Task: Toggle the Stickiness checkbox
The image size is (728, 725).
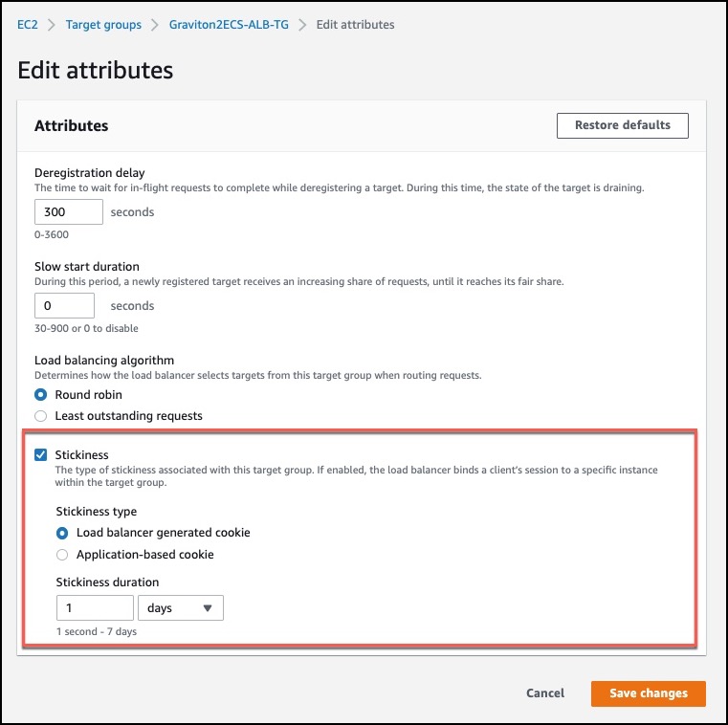Action: [x=41, y=454]
